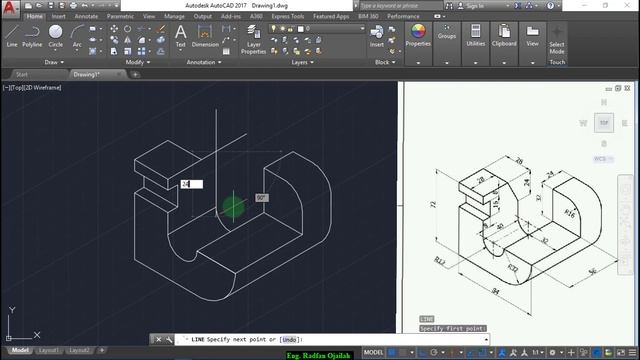The height and width of the screenshot is (360, 640).
Task: Toggle MODEL space button in status bar
Action: pos(373,352)
